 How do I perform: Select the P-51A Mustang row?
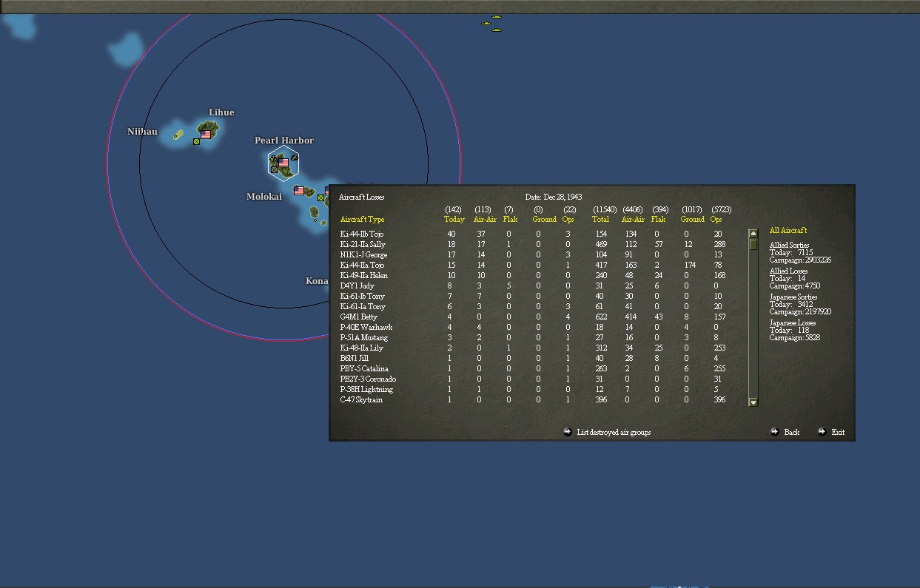533,338
